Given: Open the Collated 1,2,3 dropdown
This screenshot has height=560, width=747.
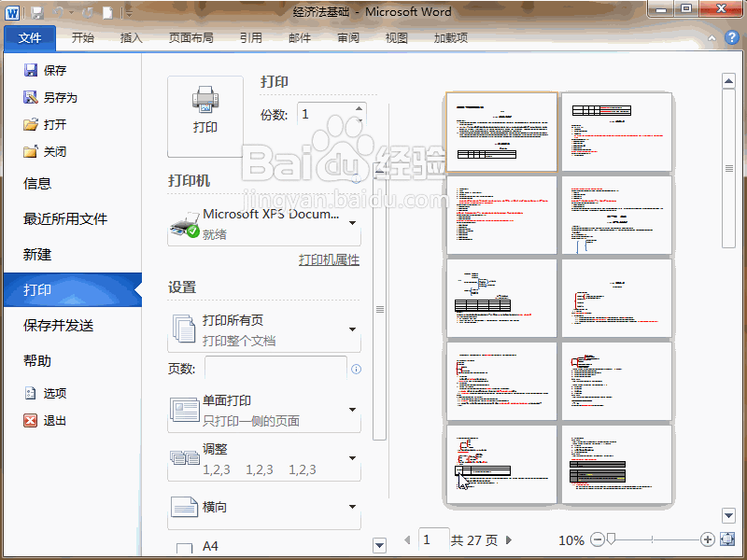Looking at the screenshot, I should tap(264, 459).
